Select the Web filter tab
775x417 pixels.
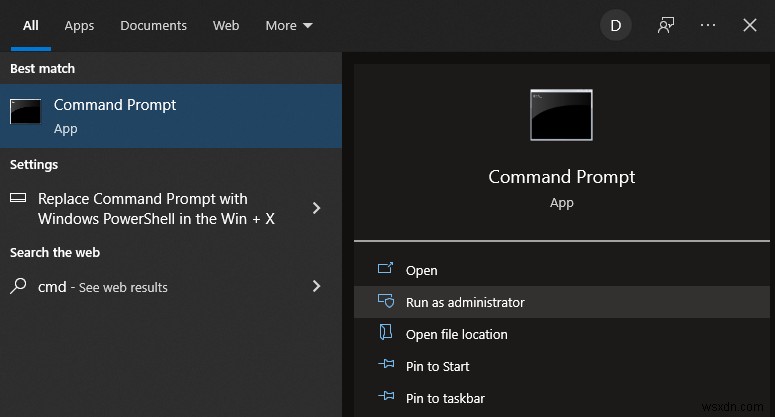(x=226, y=26)
